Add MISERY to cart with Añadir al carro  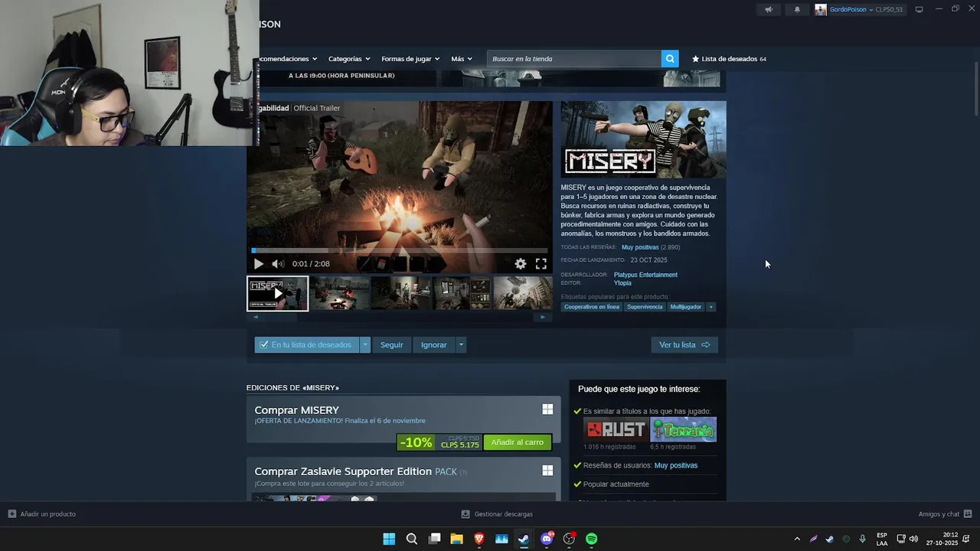click(518, 442)
